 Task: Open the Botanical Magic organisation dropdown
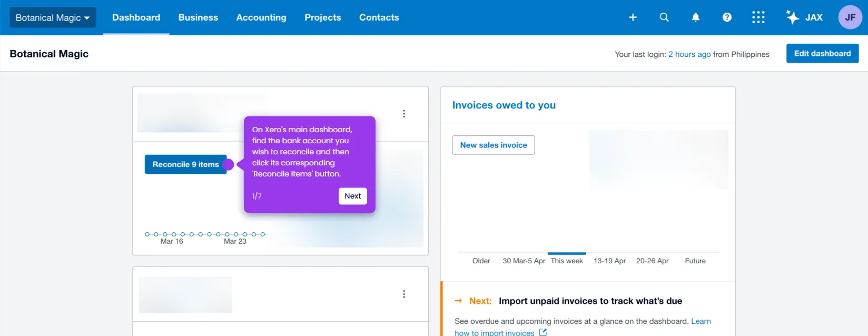53,17
